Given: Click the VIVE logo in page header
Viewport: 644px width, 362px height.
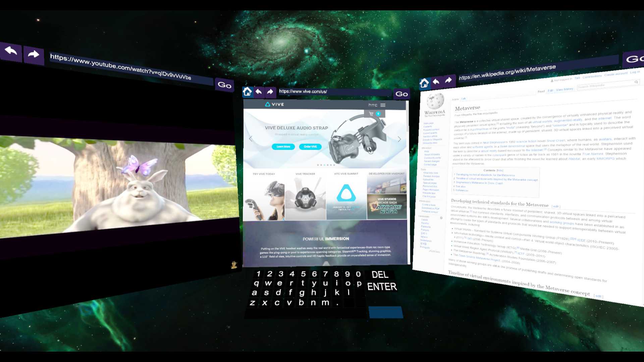Looking at the screenshot, I should [274, 104].
